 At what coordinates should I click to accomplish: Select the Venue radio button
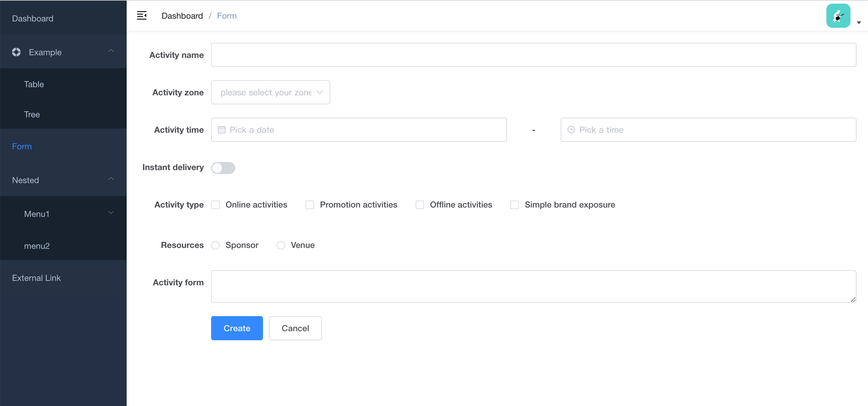280,245
